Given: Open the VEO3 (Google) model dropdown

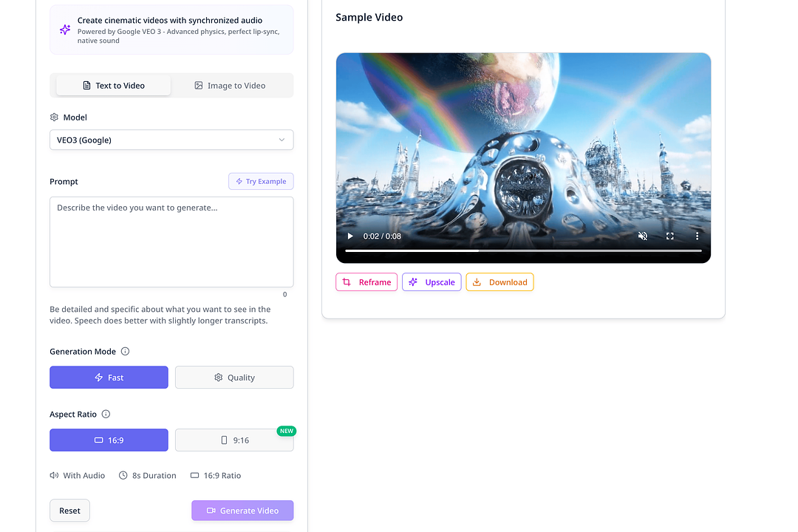Looking at the screenshot, I should (x=171, y=140).
